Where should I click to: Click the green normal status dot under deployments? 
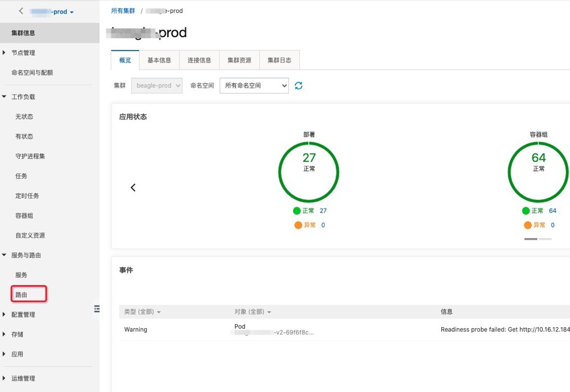[x=297, y=211]
